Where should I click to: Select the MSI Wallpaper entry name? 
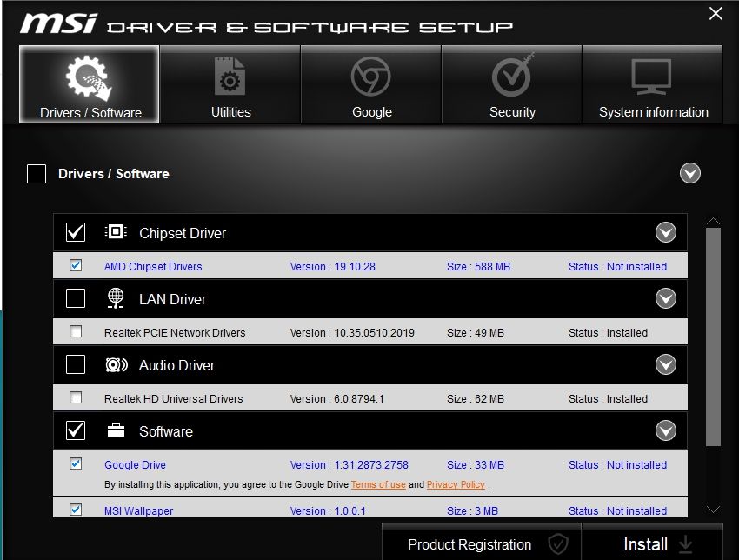click(138, 511)
